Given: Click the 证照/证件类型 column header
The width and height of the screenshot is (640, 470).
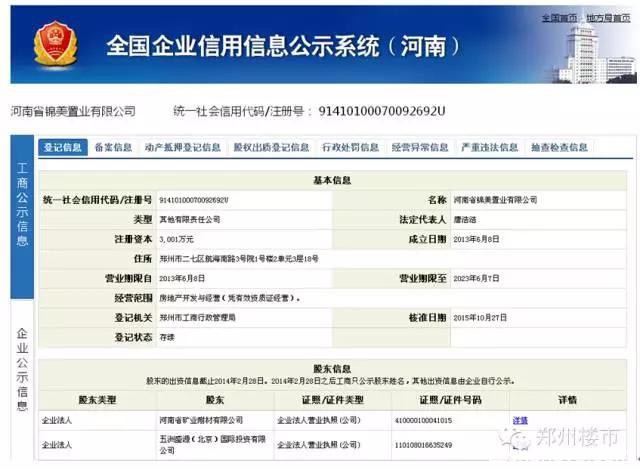Looking at the screenshot, I should (x=333, y=400).
